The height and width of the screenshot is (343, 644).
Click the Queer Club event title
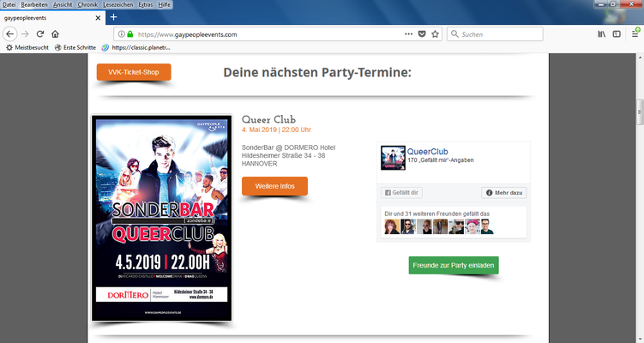click(x=268, y=119)
